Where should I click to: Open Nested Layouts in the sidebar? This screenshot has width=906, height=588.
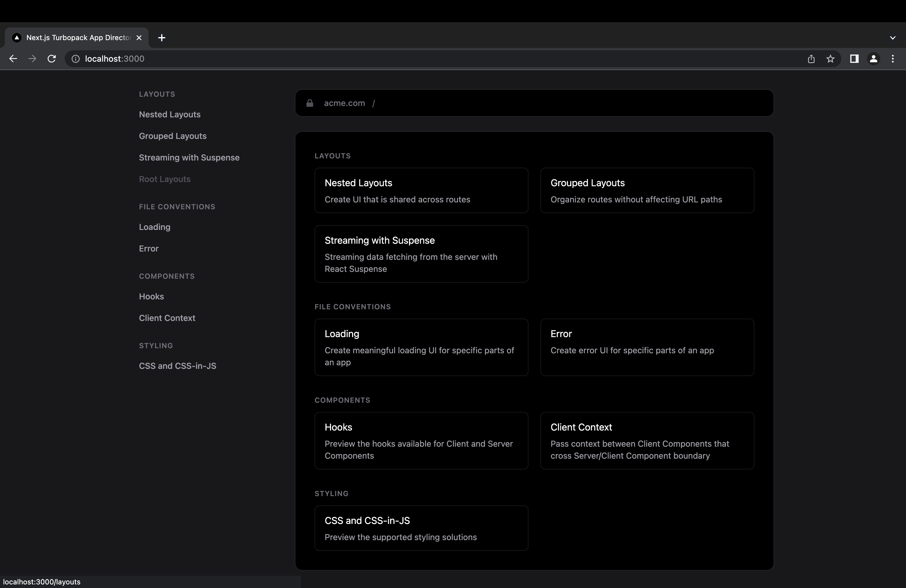(x=170, y=114)
